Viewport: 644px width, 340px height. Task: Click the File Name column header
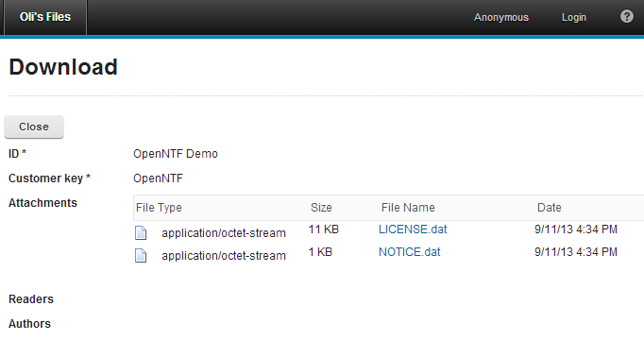coord(408,208)
